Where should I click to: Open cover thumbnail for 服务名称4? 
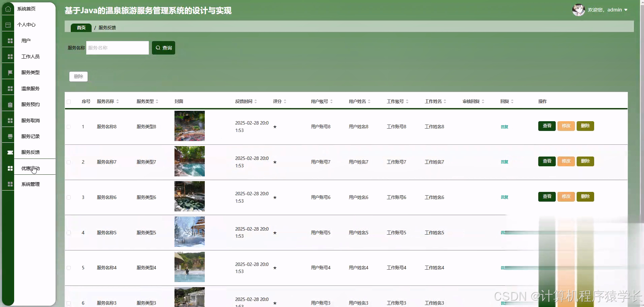(x=190, y=267)
